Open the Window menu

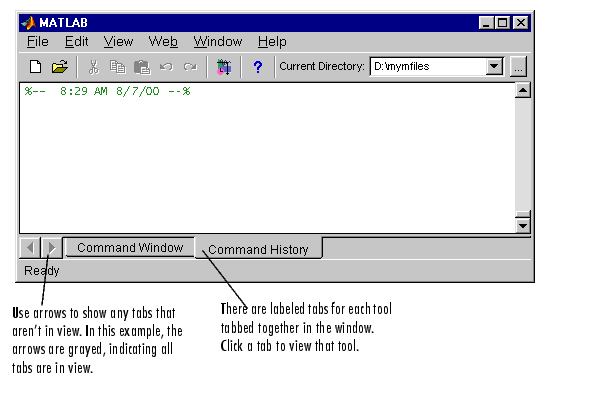coord(218,41)
